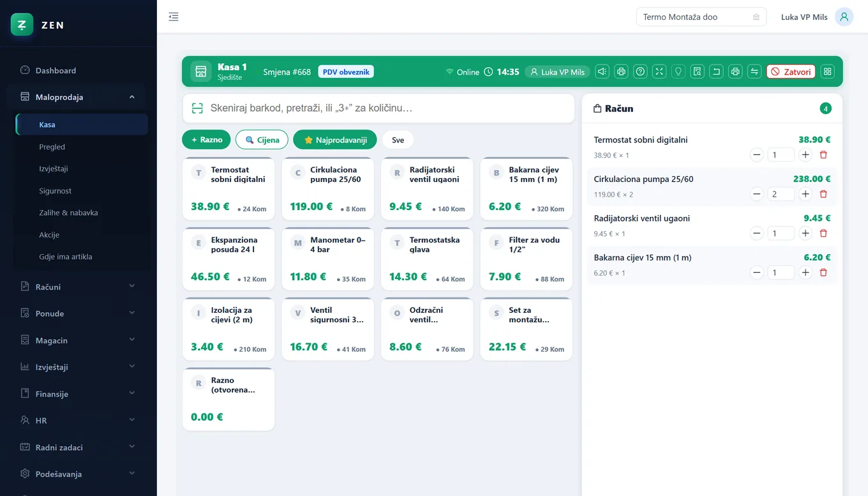The width and height of the screenshot is (868, 496).
Task: Click the return/undo arrow icon in Kasa toolbar
Action: coord(717,71)
